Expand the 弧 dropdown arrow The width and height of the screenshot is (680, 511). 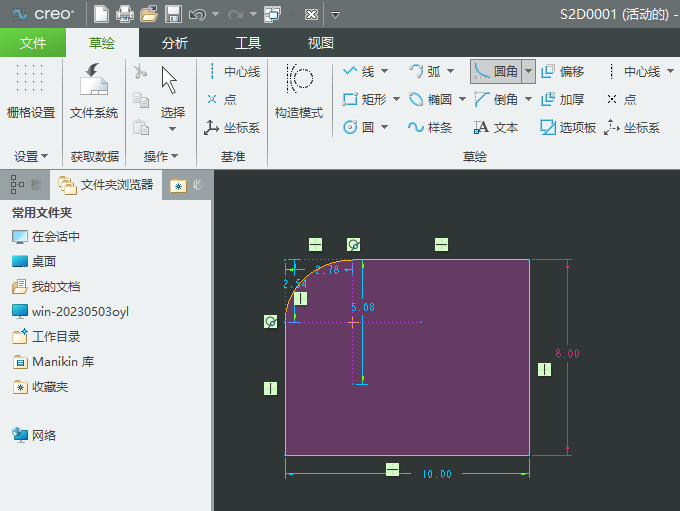pos(450,71)
